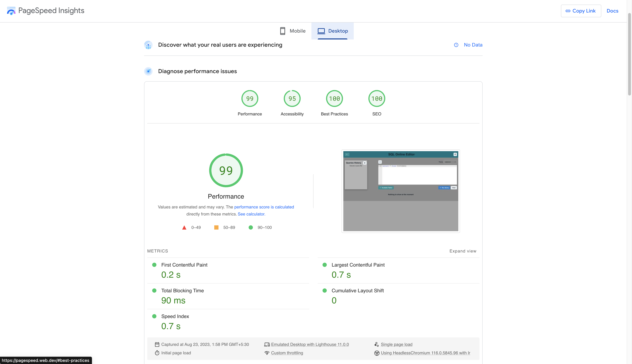The width and height of the screenshot is (632, 364).
Task: Click Emulated Desktop with Lighthouse 11.0.0
Action: [310, 344]
